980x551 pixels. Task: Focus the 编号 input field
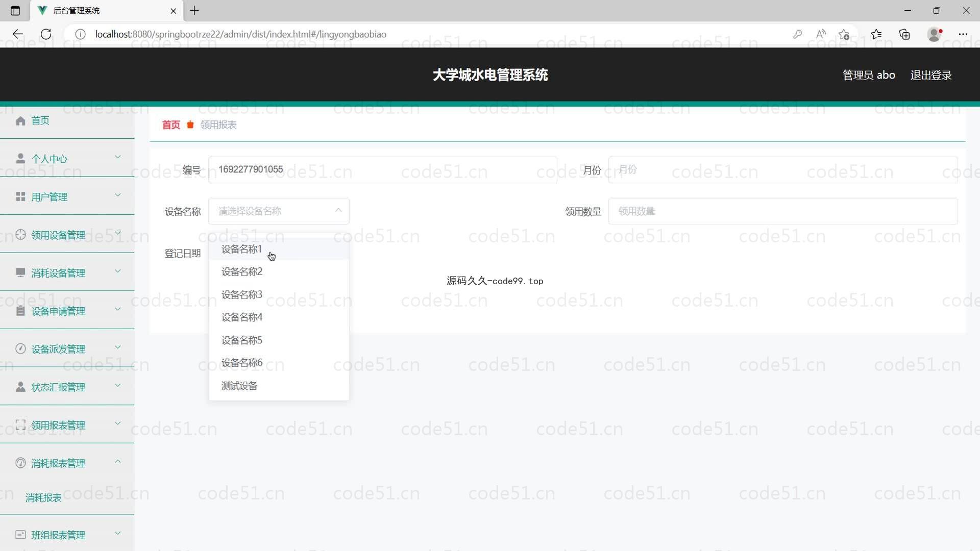[383, 169]
